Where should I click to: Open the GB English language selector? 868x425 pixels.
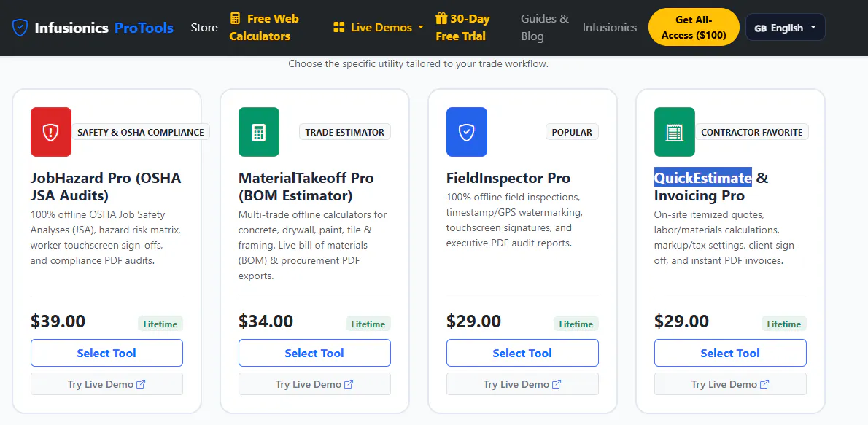[x=786, y=27]
